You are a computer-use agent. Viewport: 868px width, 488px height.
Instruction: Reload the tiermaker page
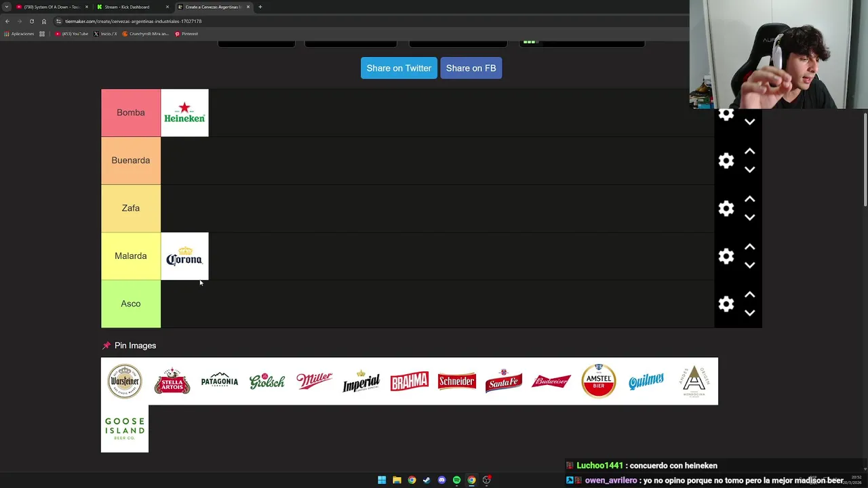(x=31, y=21)
